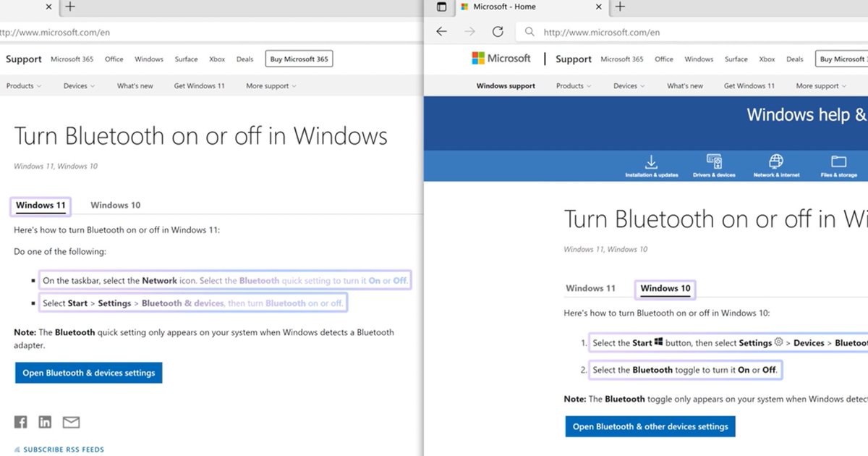Open the Files & storage folder icon

[839, 166]
